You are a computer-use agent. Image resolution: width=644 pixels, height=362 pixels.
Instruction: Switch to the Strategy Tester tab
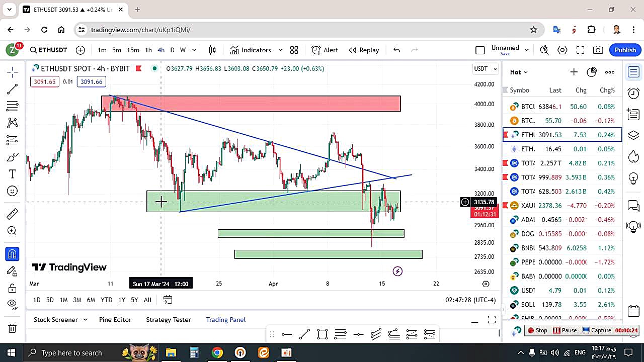pos(169,320)
